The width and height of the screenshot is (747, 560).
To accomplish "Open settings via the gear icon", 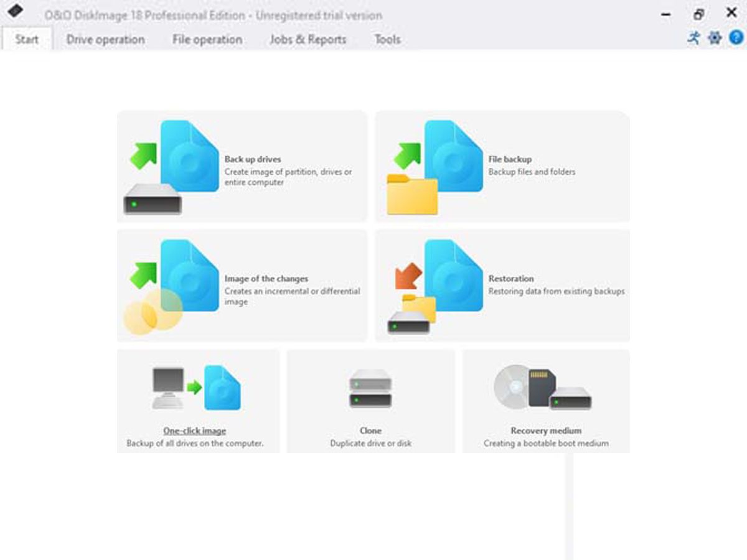I will 715,37.
